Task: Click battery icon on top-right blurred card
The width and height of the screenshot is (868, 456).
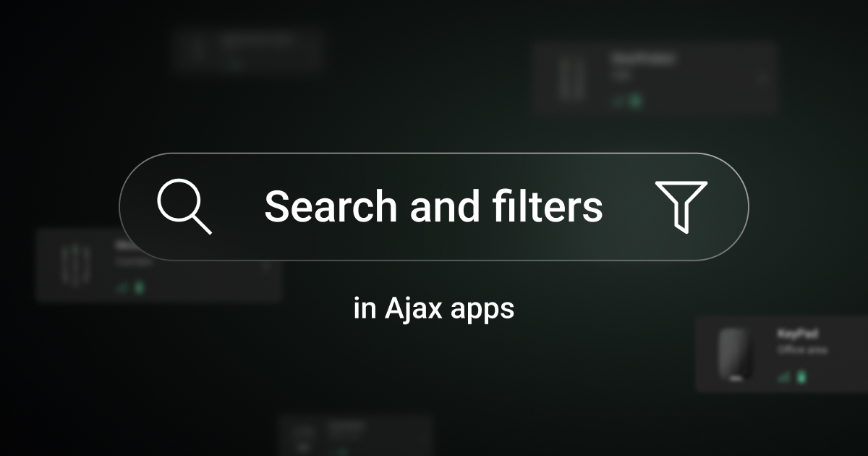Action: pos(636,101)
